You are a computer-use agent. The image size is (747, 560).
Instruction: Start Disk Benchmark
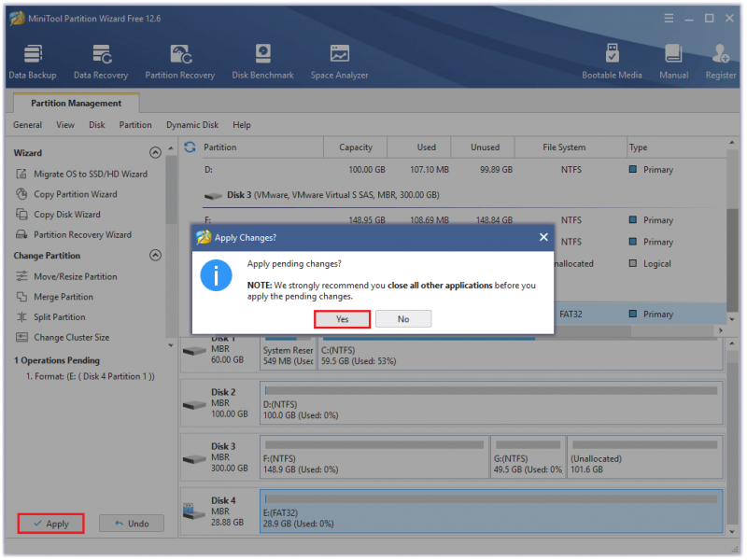click(263, 62)
